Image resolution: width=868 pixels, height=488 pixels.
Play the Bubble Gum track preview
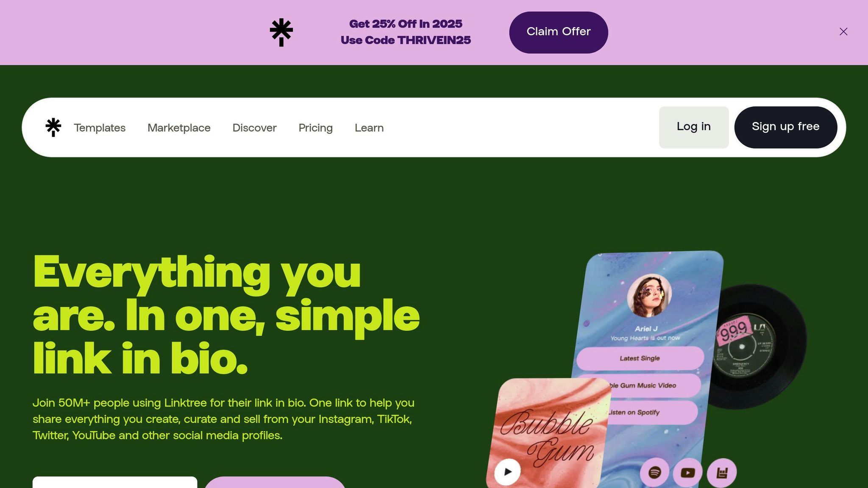[507, 471]
